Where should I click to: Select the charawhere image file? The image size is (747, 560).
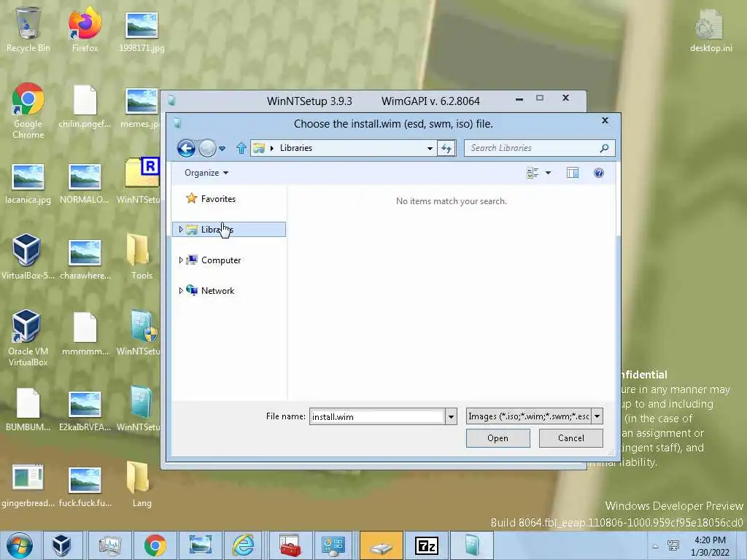(x=85, y=260)
